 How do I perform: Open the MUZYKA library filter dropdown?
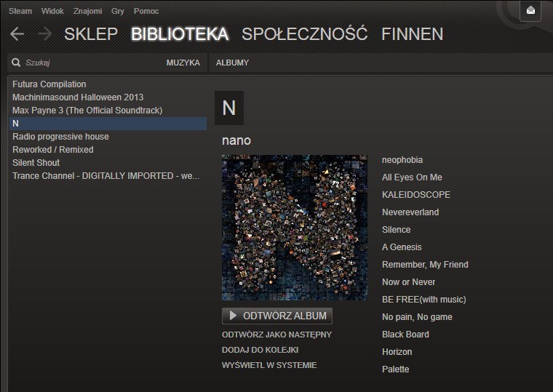183,63
